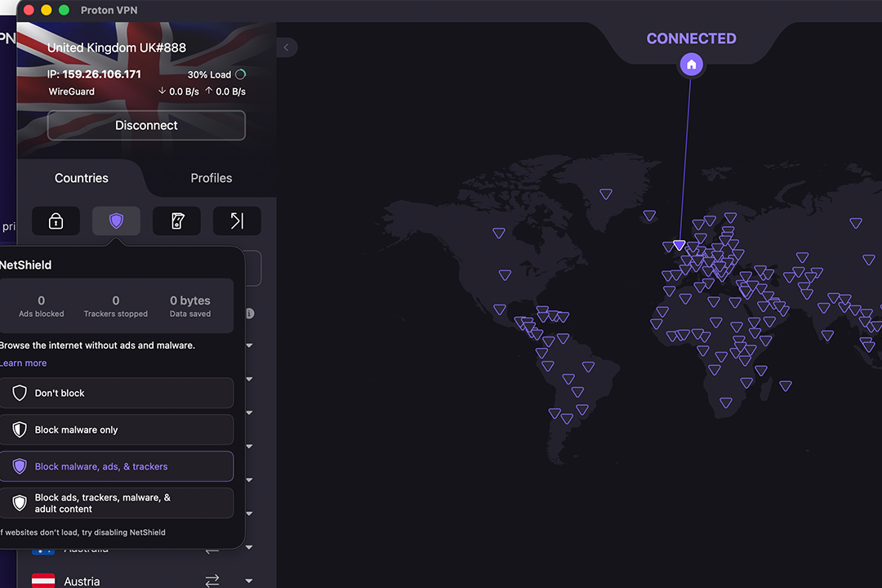Click the upload speed arrow icon
Viewport: 882px width, 588px height.
[x=209, y=91]
